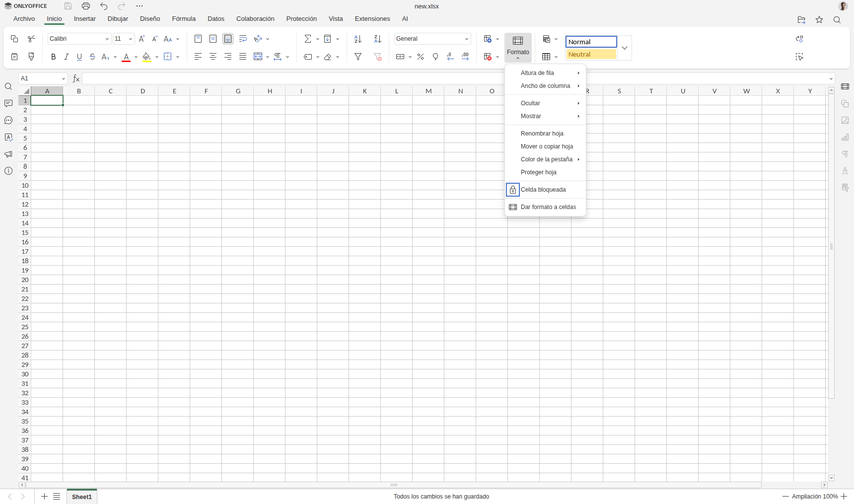
Task: Select Renombrar hoja in the menu
Action: click(x=542, y=133)
